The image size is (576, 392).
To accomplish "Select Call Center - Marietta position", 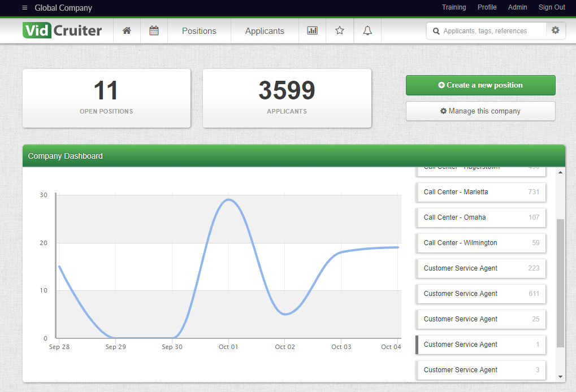I will click(480, 192).
